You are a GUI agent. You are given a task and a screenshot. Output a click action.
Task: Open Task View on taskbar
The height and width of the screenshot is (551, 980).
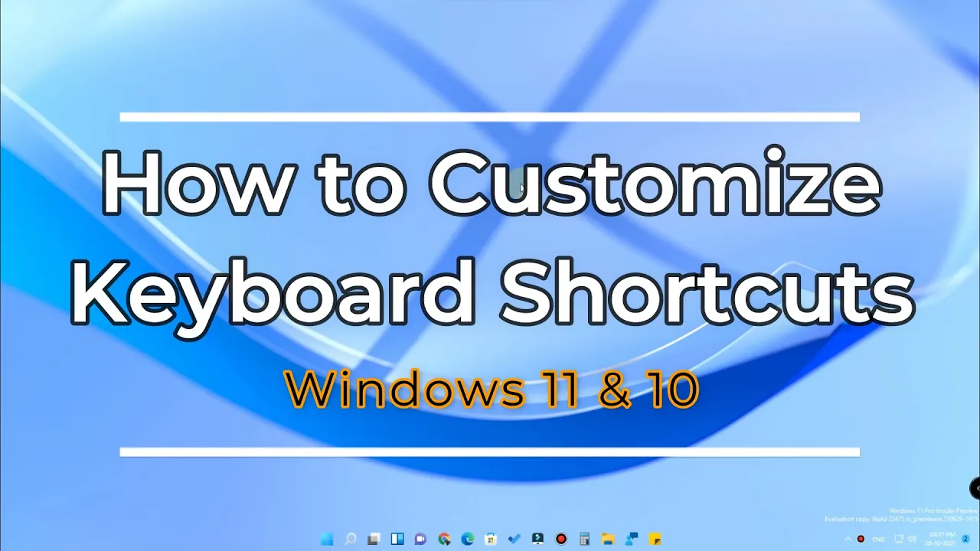coord(374,539)
